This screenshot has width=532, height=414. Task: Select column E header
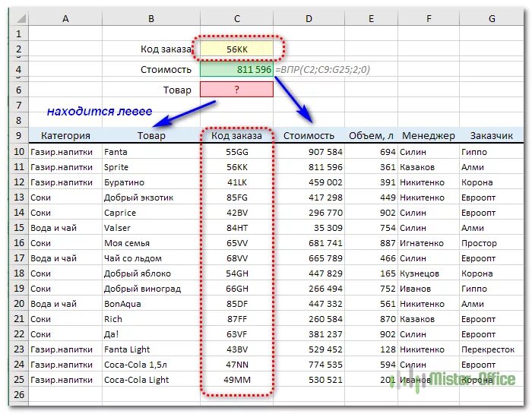(x=371, y=18)
